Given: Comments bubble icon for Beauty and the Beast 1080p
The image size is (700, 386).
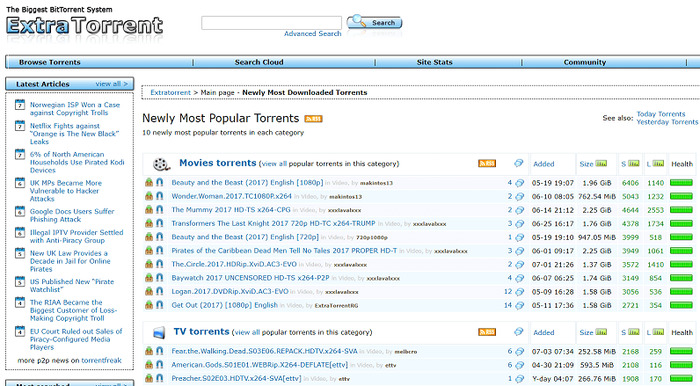Looking at the screenshot, I should 520,183.
